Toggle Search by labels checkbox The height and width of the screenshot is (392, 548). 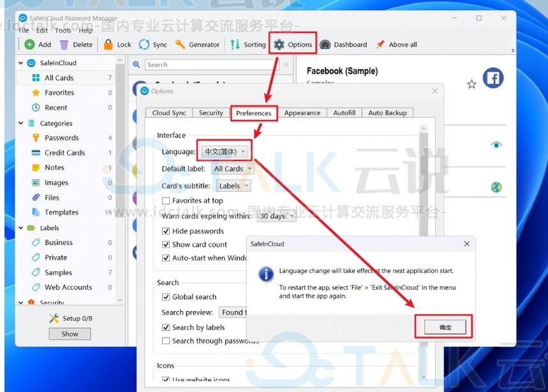tap(166, 328)
